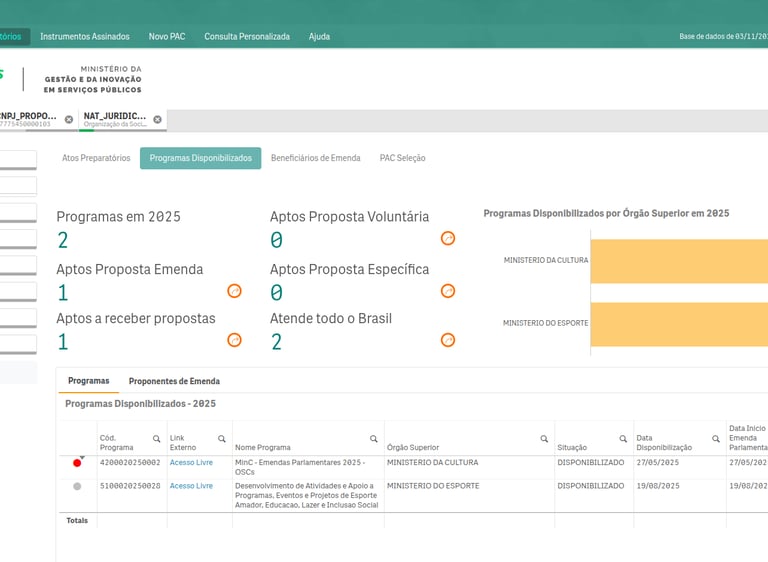Screen dimensions: 768x562
Task: Open details icon for Aptos Proposta Voluntária
Action: [x=448, y=238]
